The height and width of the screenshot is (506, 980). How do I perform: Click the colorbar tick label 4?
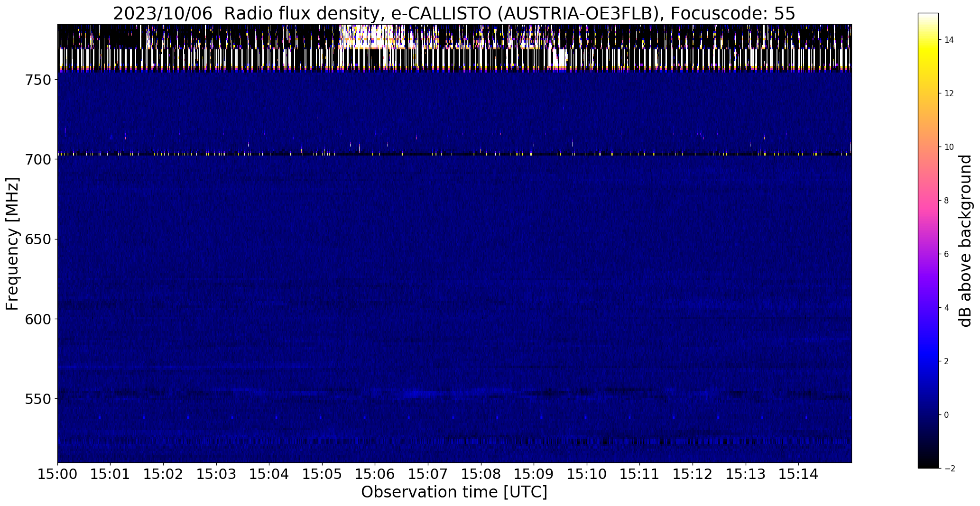(x=947, y=308)
